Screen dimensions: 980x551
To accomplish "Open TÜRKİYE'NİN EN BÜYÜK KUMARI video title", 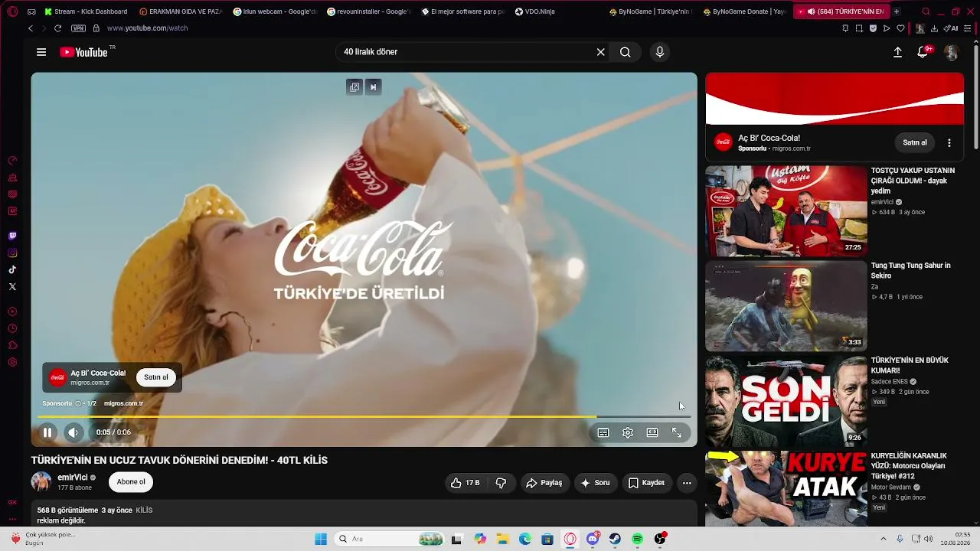I will tap(910, 365).
